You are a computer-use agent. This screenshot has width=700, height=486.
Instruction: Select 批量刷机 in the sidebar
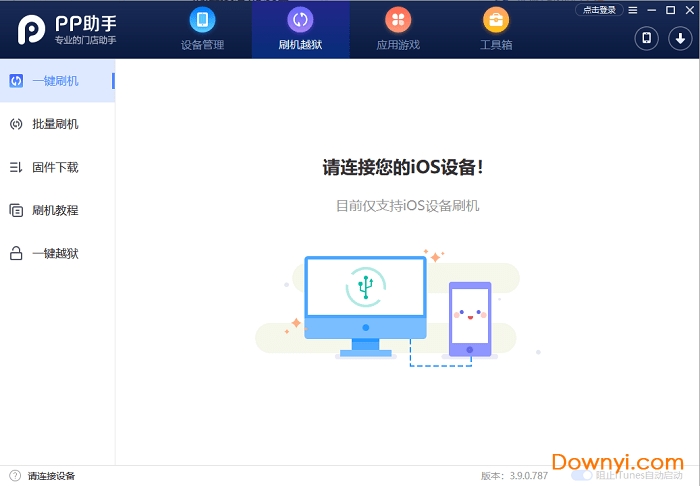58,124
